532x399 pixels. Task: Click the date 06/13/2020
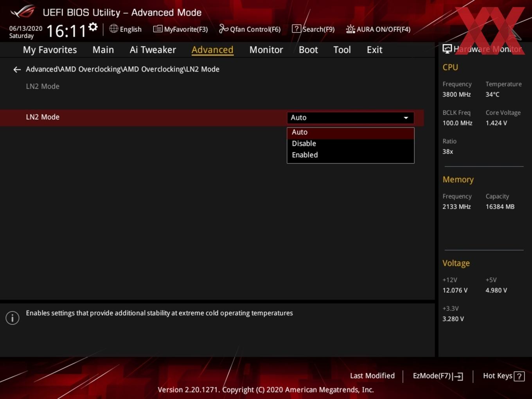pos(26,29)
